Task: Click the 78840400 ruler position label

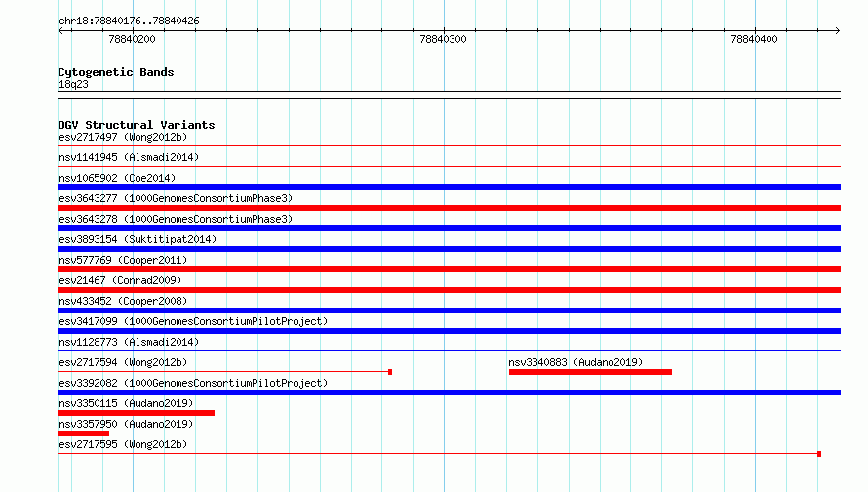Action: coord(754,39)
